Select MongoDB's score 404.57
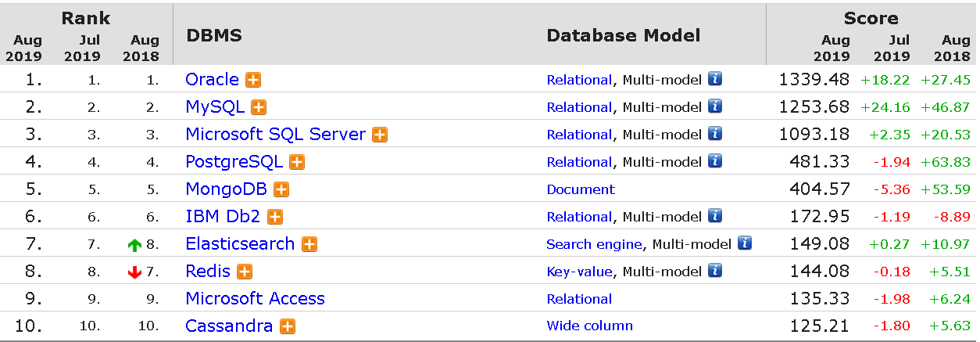 (821, 189)
